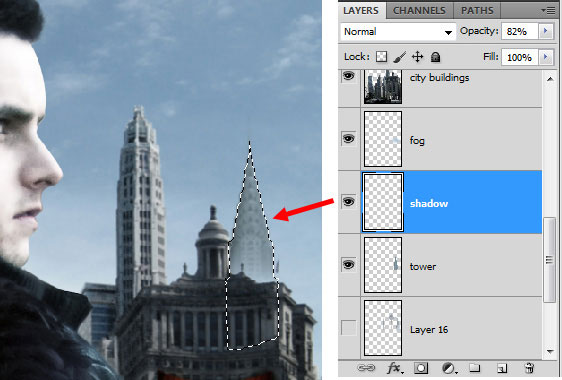Click the layers panel scrollbar thumb

tap(549, 260)
